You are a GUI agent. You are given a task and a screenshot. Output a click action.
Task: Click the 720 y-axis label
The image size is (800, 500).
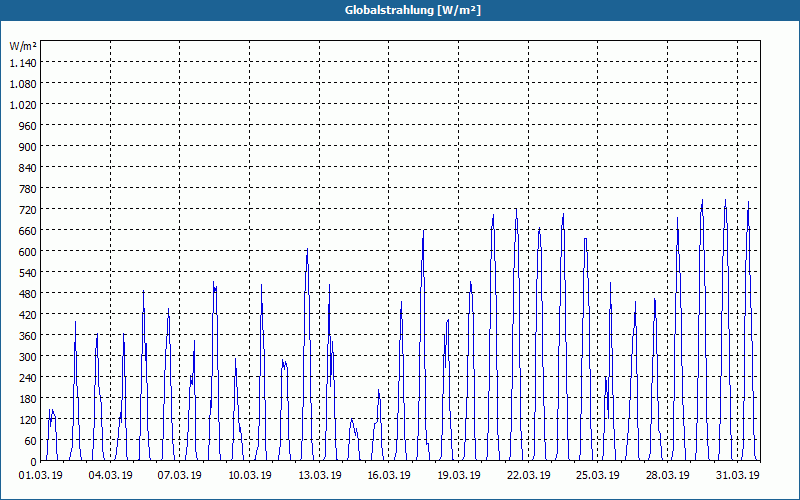(x=28, y=210)
